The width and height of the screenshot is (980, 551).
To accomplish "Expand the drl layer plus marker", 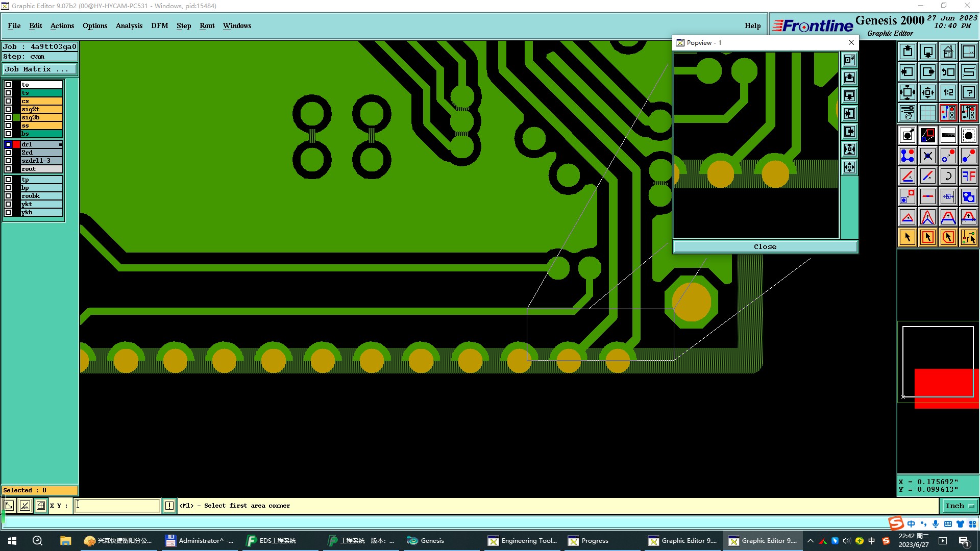I will pyautogui.click(x=60, y=144).
